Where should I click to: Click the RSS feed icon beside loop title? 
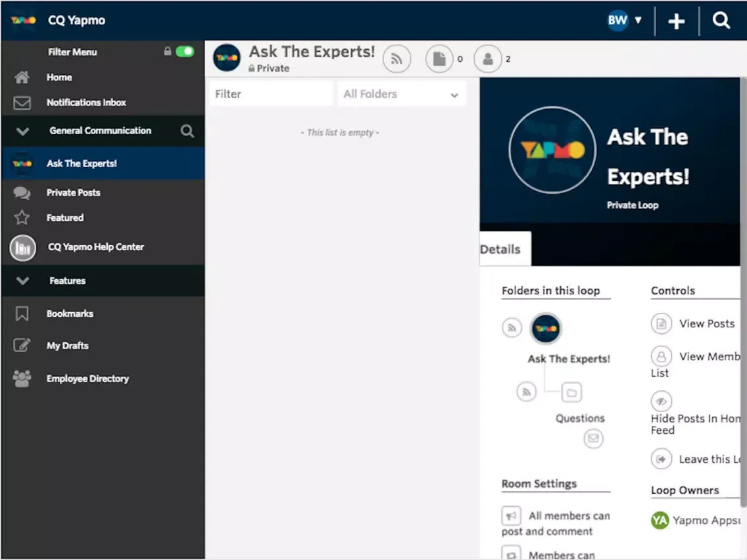click(x=397, y=59)
